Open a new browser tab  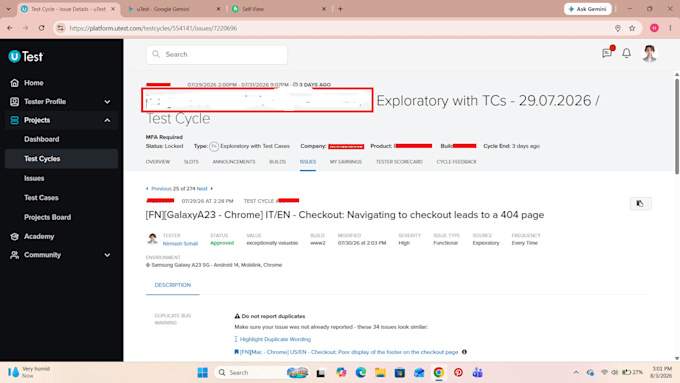pos(340,9)
